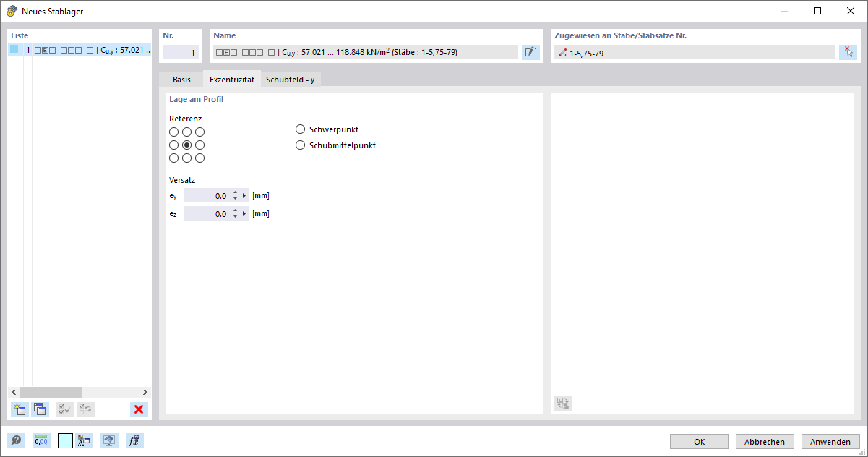The image size is (868, 457).
Task: Select the top-right reference point
Action: click(x=200, y=132)
